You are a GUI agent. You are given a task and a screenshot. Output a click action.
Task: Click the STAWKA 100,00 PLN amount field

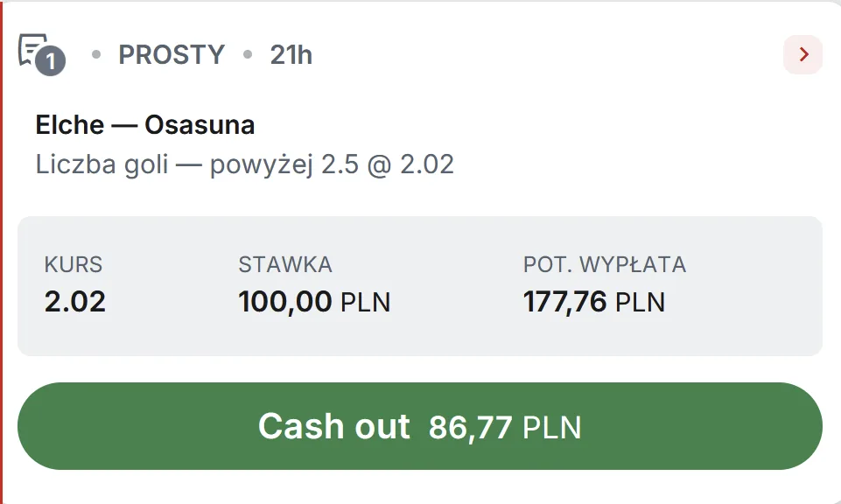tap(316, 301)
